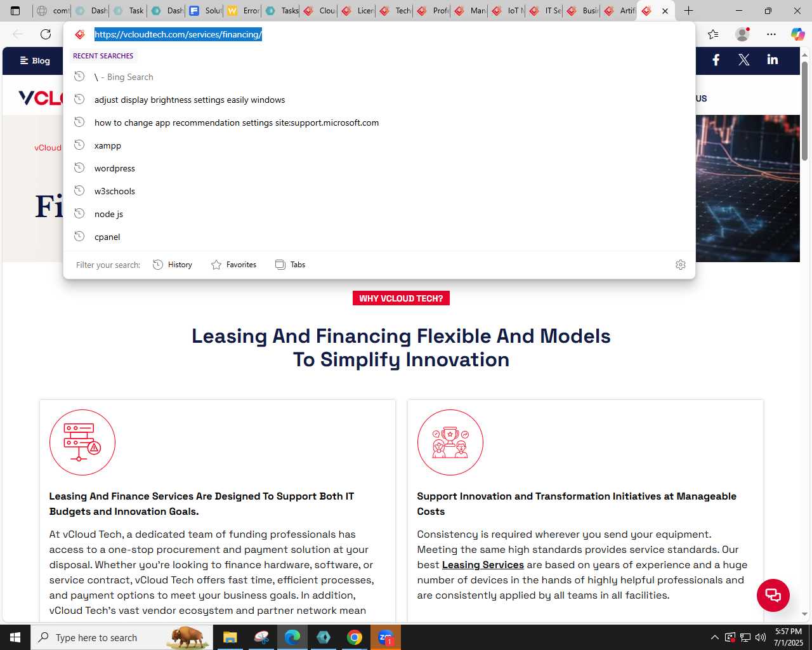
Task: Switch to the Licen tab
Action: click(x=357, y=11)
